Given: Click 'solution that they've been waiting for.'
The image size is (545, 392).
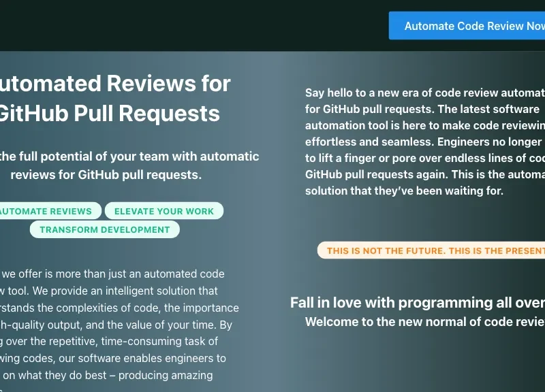Looking at the screenshot, I should [x=404, y=191].
